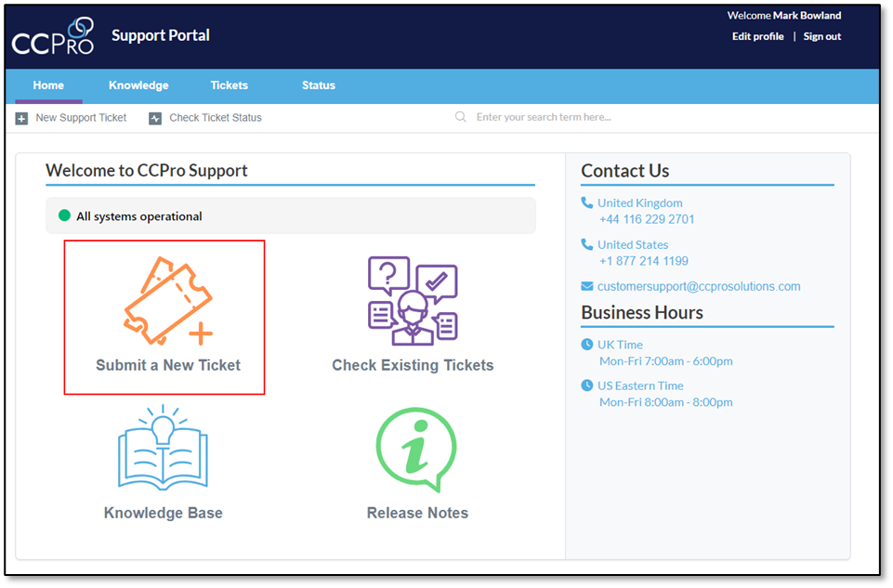893x588 pixels.
Task: Click Edit profile link
Action: [757, 36]
